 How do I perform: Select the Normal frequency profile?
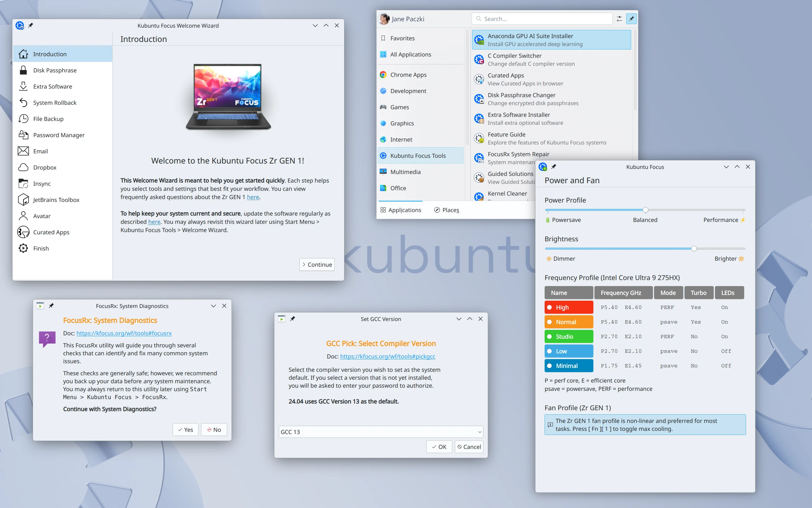point(569,322)
